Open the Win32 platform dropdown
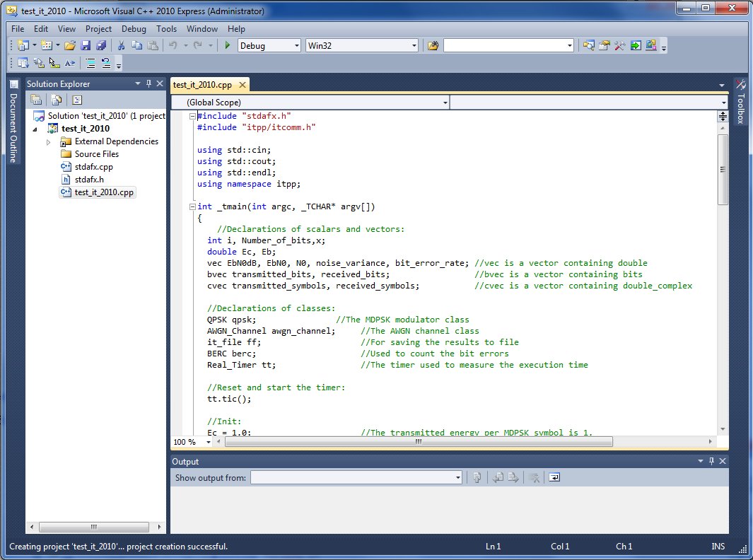This screenshot has height=560, width=753. click(x=414, y=46)
